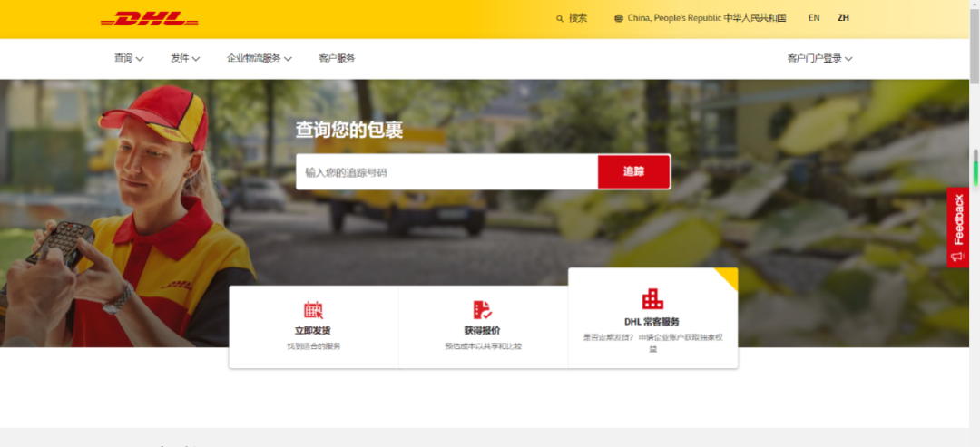This screenshot has height=447, width=980.
Task: Expand the 企业物流服务 menu
Action: pos(260,58)
